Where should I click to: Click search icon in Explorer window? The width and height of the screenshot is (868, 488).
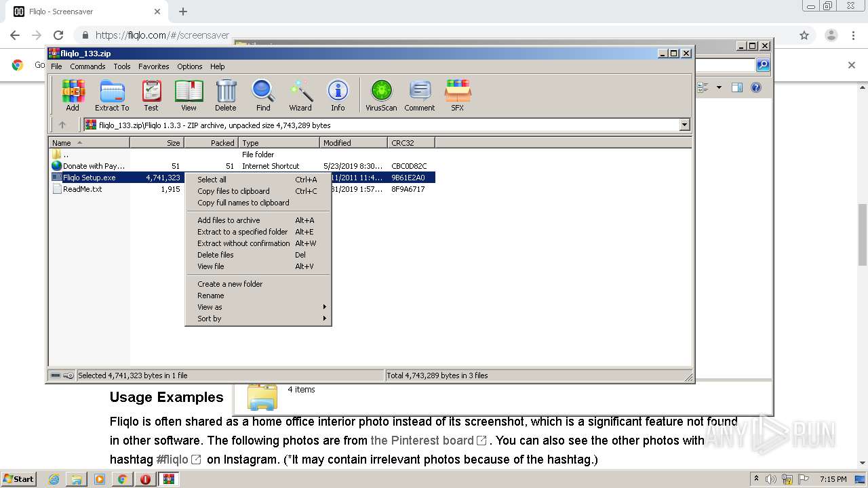pos(763,65)
